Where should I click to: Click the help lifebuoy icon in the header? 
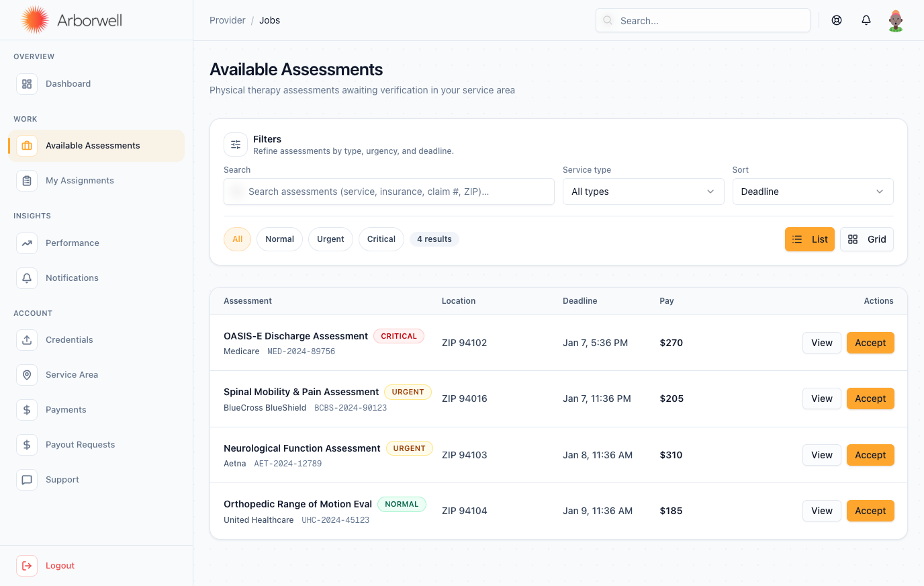tap(837, 20)
